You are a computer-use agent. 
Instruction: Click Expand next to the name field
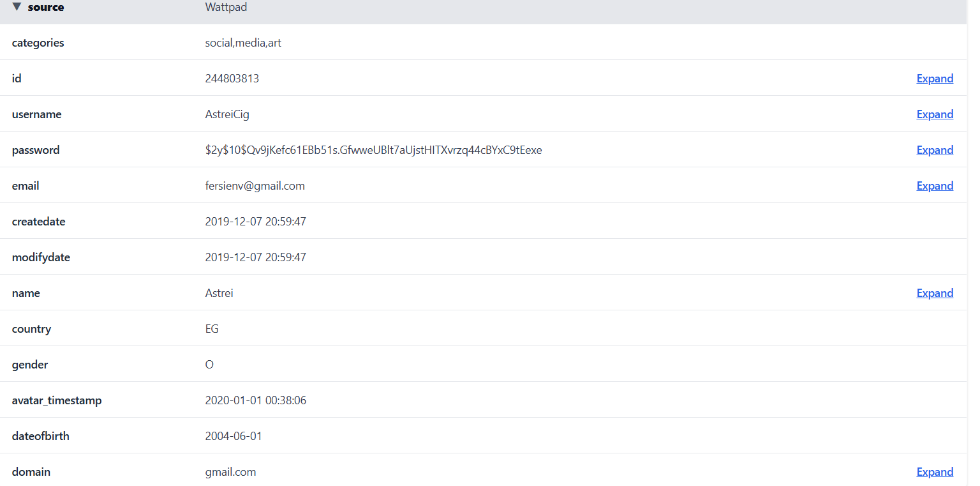pyautogui.click(x=935, y=293)
